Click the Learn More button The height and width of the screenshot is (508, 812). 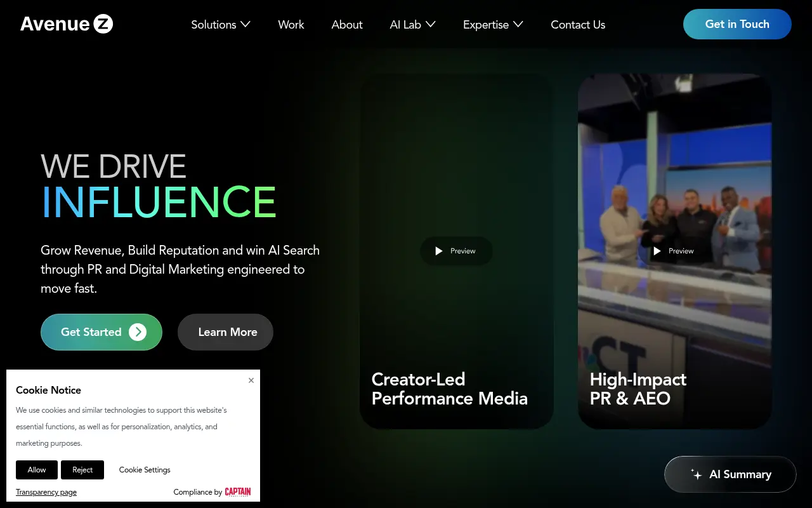[x=225, y=332]
